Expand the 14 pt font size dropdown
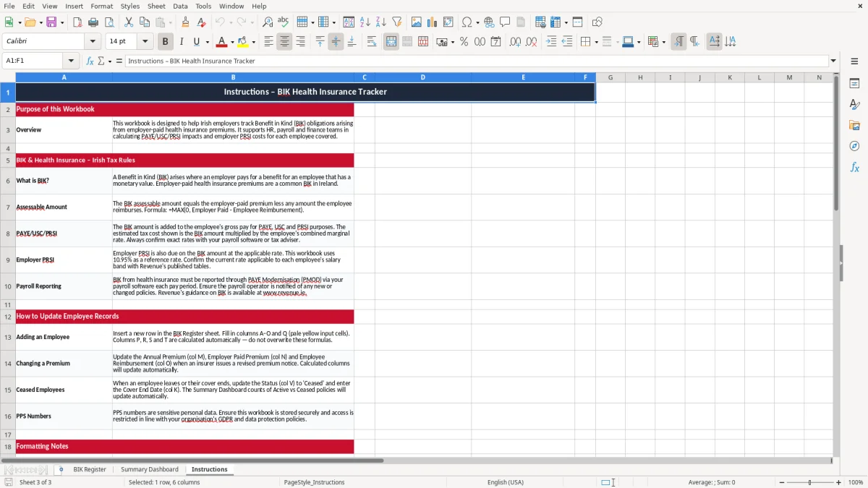This screenshot has height=488, width=868. tap(145, 42)
